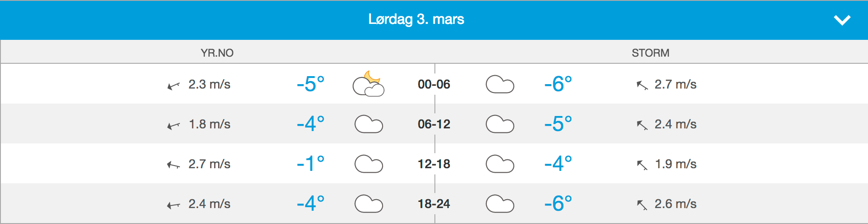Viewport: 868px width, 224px height.
Task: Select the 12-18 time period label
Action: coord(434,164)
